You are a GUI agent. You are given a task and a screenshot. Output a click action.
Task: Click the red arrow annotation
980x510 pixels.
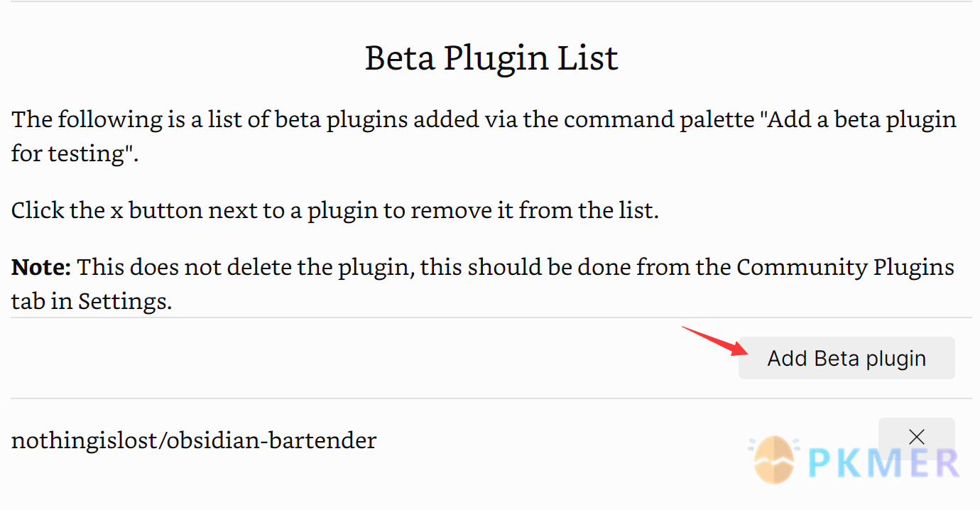point(715,340)
